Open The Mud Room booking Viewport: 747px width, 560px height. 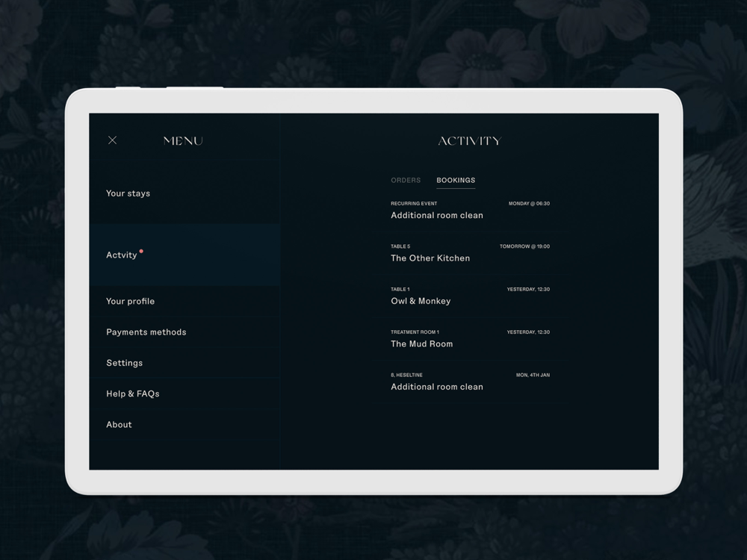pos(470,338)
